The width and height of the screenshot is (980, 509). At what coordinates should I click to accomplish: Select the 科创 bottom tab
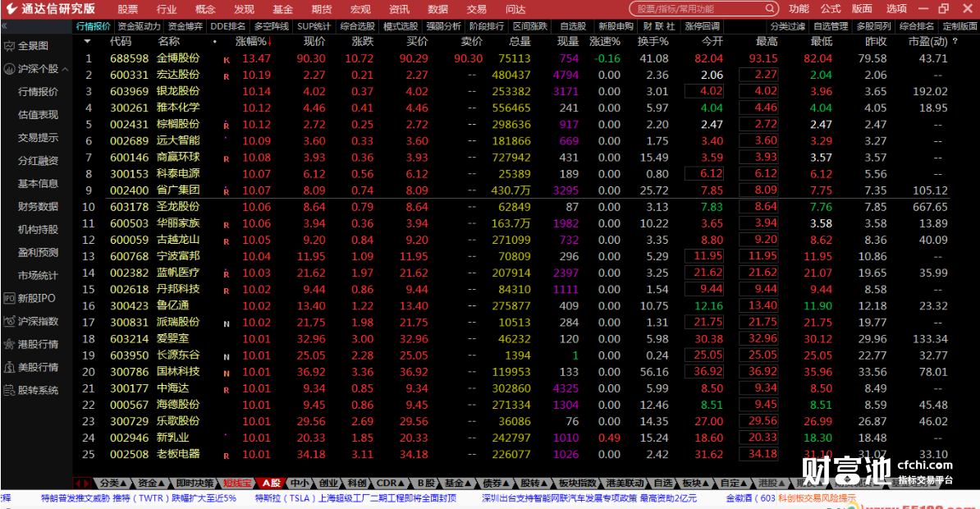point(357,484)
